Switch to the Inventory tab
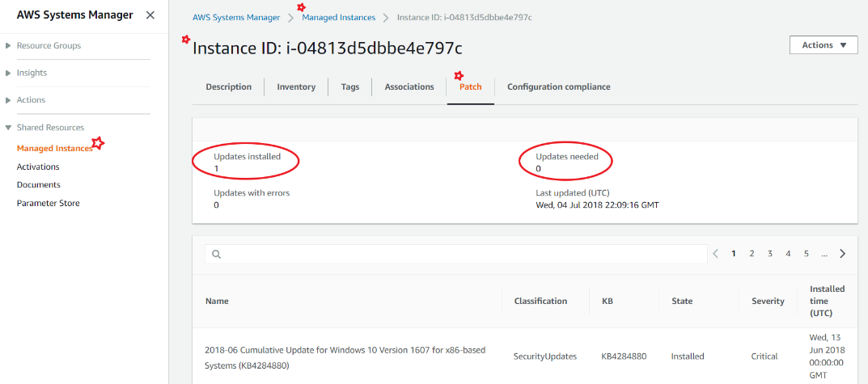868x384 pixels. (296, 87)
